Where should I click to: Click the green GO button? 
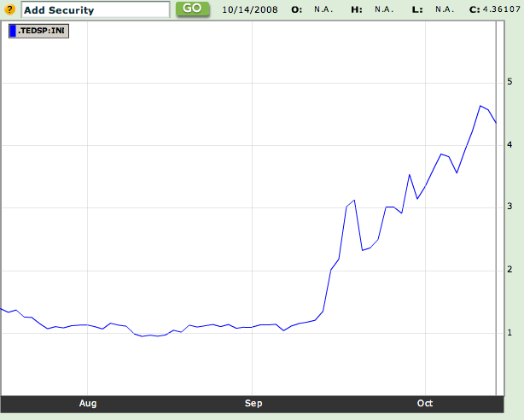[193, 9]
